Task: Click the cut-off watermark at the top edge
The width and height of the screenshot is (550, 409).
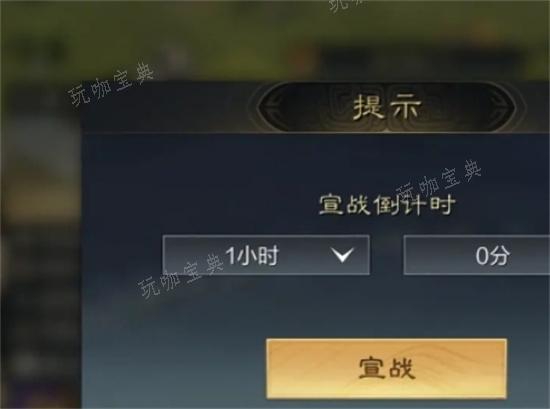Action: pos(346,5)
